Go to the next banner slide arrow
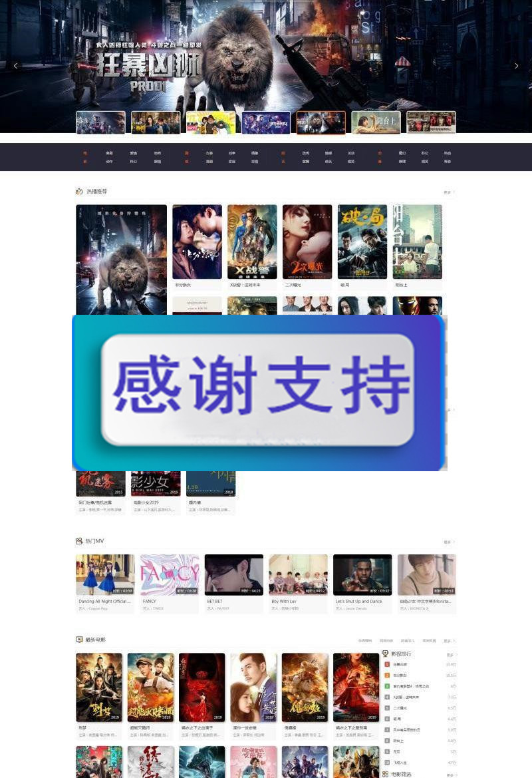This screenshot has height=778, width=532. click(x=516, y=65)
